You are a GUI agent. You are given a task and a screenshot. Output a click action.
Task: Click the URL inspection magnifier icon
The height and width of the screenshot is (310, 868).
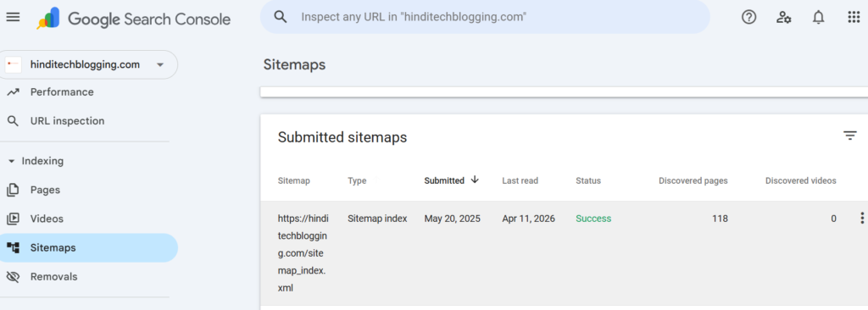tap(13, 120)
